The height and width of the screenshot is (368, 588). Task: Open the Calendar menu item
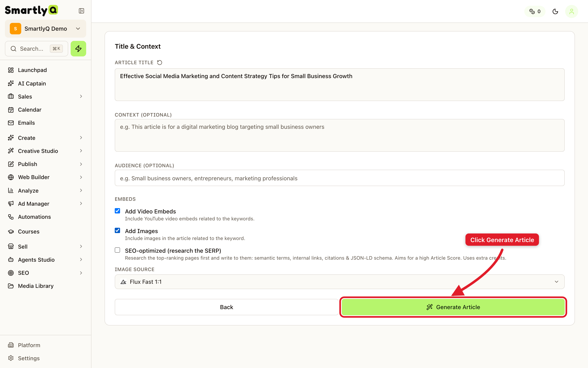coord(46,110)
